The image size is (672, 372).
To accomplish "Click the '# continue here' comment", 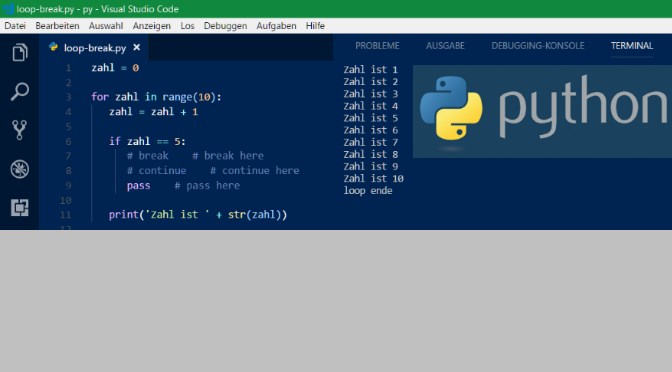I will click(255, 171).
